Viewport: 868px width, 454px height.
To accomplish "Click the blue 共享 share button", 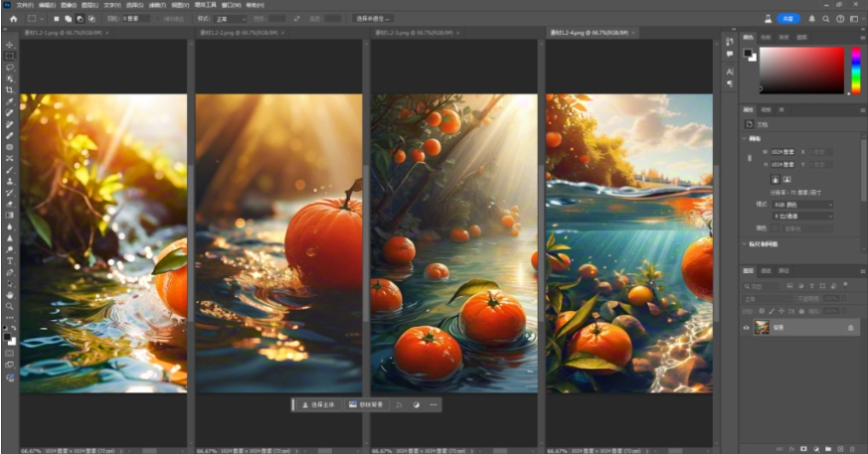I will (x=788, y=18).
